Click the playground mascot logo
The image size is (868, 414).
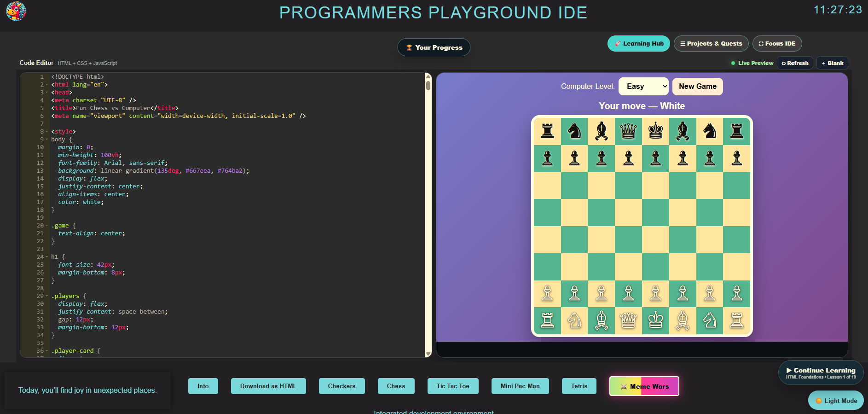point(16,12)
